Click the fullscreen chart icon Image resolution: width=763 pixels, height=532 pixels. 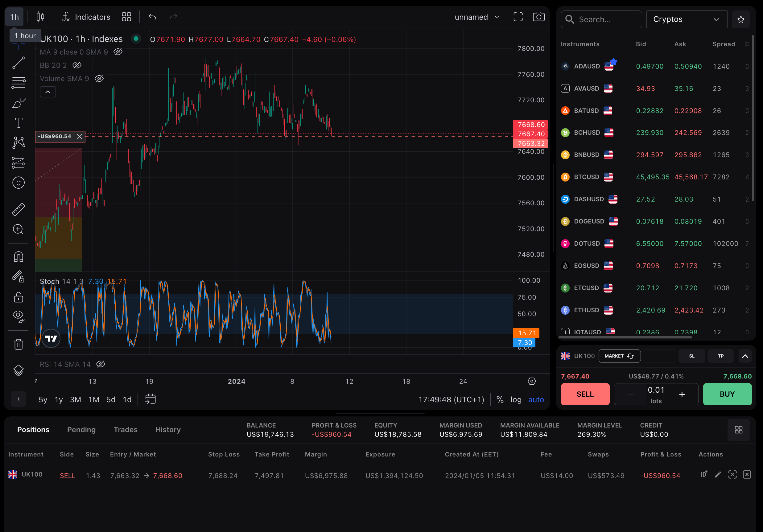(518, 17)
